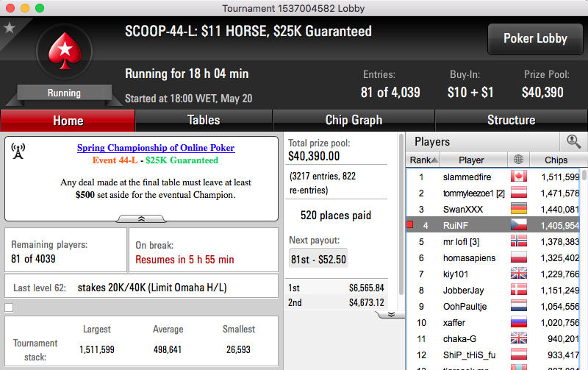This screenshot has width=588, height=370.
Task: Click the Germany flag beside SwanXXX
Action: [x=519, y=209]
